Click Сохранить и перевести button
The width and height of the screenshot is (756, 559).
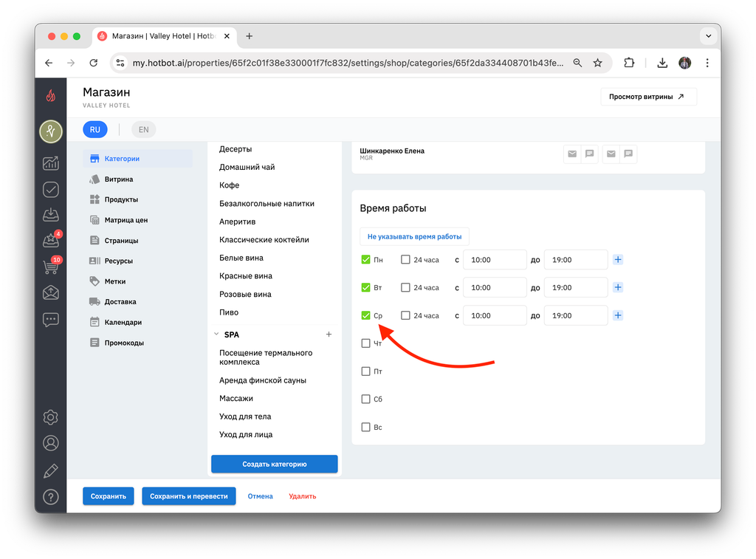pos(189,496)
